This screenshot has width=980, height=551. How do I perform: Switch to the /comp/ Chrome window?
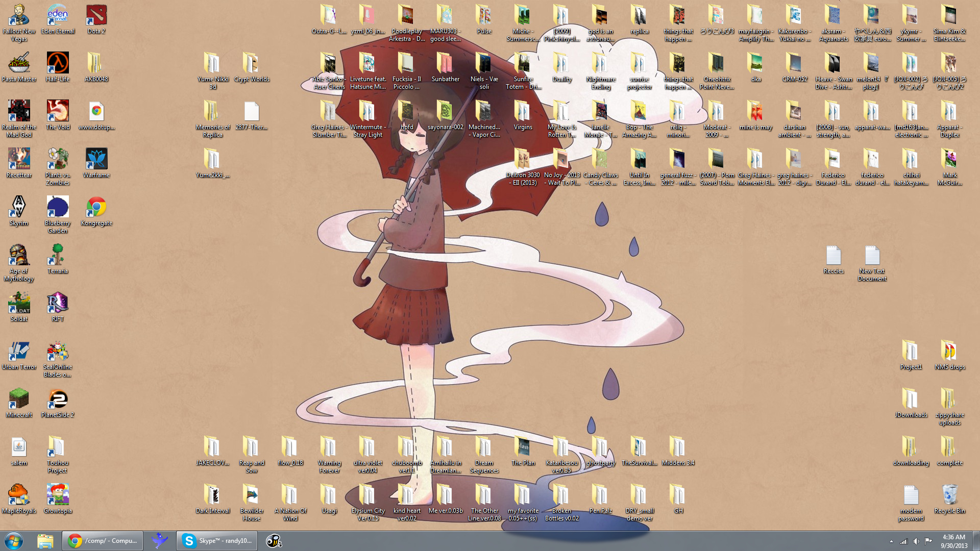102,541
